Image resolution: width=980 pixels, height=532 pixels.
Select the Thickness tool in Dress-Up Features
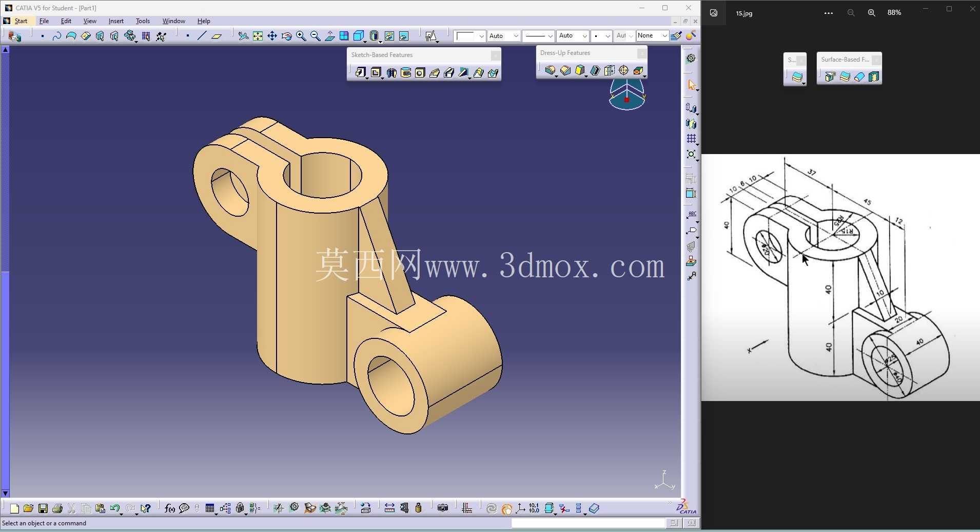coord(610,70)
